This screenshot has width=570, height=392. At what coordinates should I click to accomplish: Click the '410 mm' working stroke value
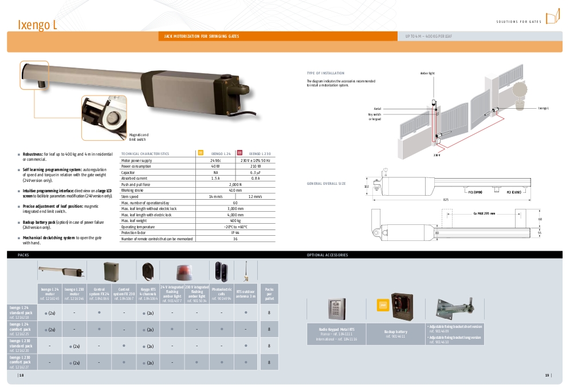coord(235,191)
